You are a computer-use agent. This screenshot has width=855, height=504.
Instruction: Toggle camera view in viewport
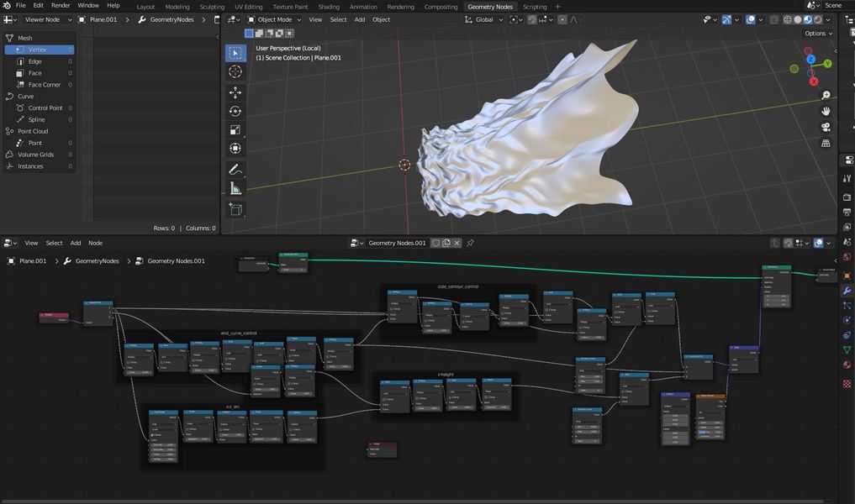point(826,127)
